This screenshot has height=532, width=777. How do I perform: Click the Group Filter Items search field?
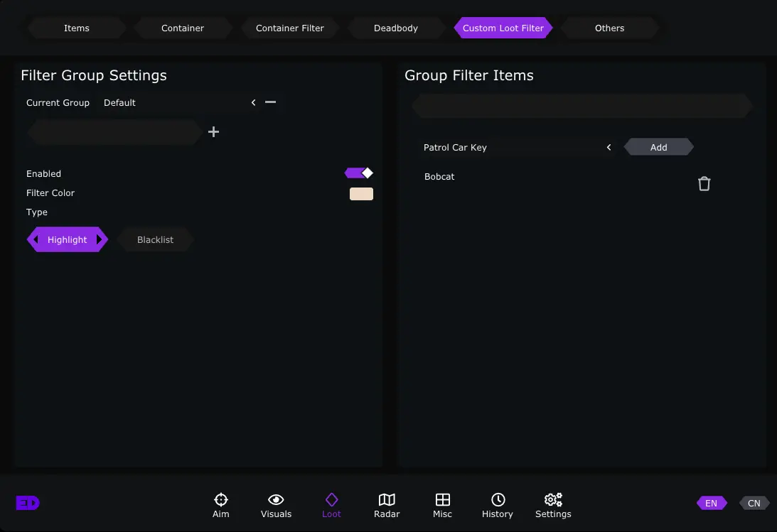click(x=581, y=107)
